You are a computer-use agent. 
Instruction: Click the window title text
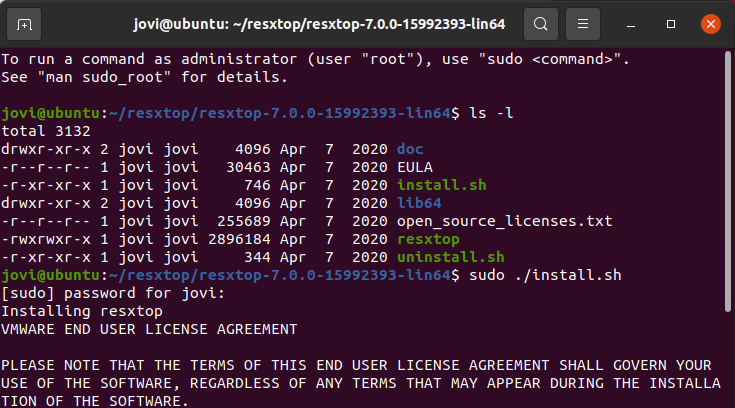pos(319,24)
